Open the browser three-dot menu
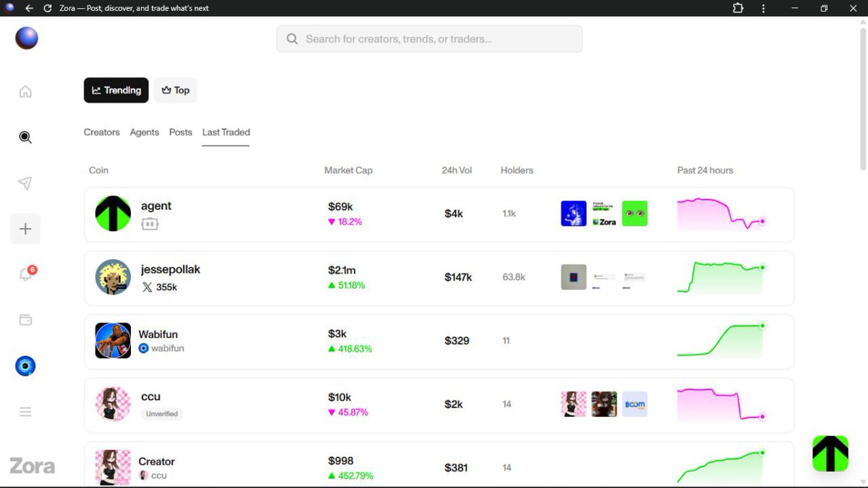The width and height of the screenshot is (868, 488). click(763, 8)
